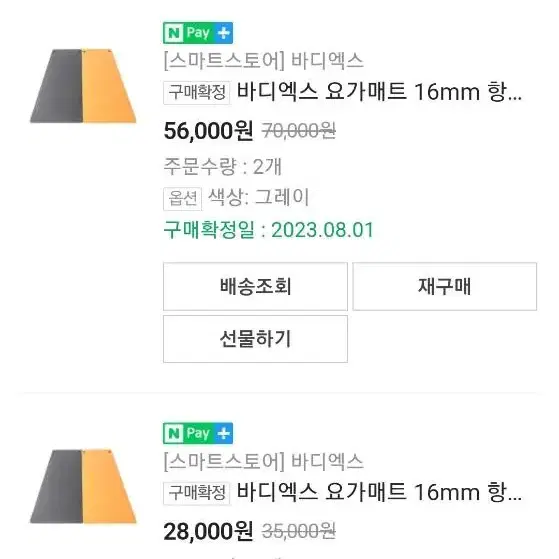Open the first yoga mat product thumbnail

(83, 86)
